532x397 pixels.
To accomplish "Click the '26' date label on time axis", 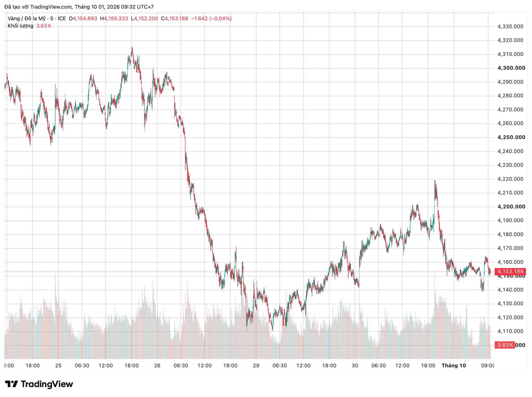I will pyautogui.click(x=157, y=366).
